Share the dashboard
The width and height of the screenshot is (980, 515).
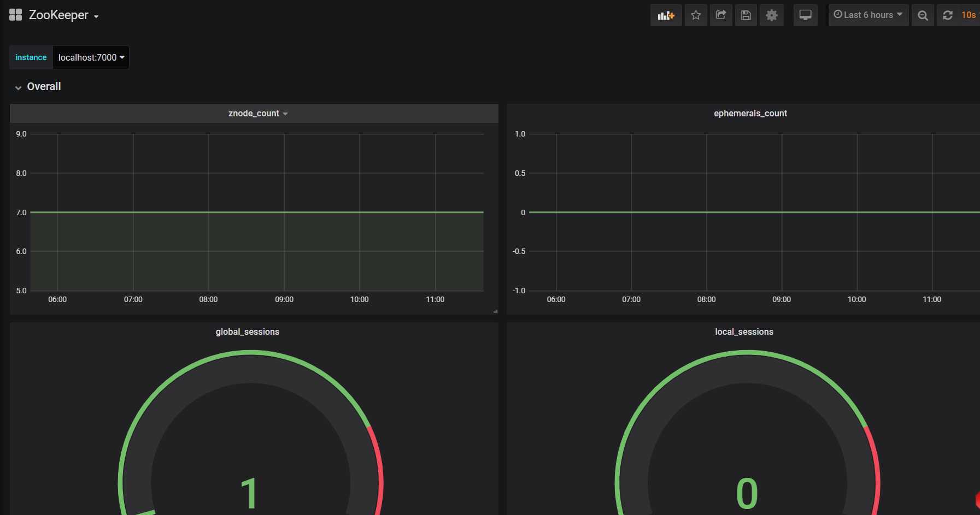click(721, 15)
